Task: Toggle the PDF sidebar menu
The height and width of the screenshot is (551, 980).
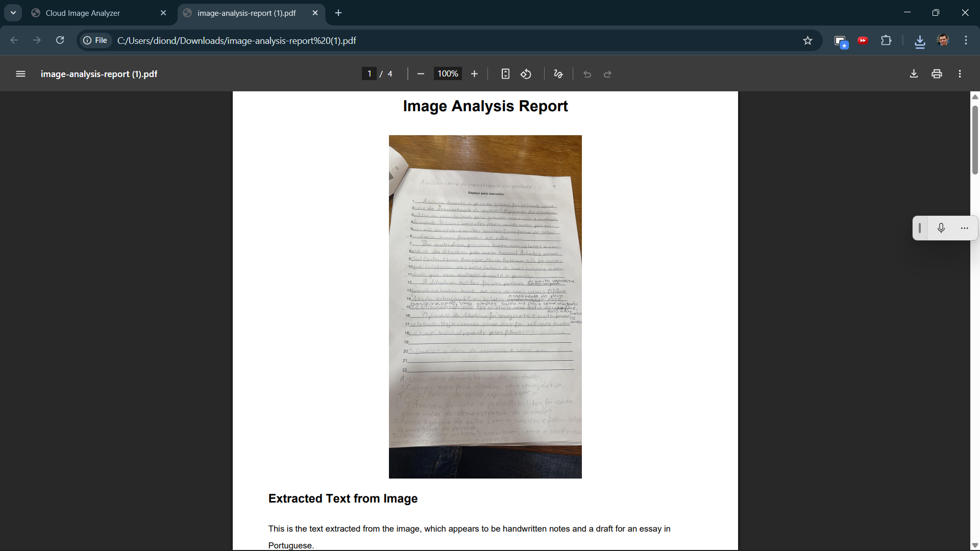Action: tap(20, 74)
